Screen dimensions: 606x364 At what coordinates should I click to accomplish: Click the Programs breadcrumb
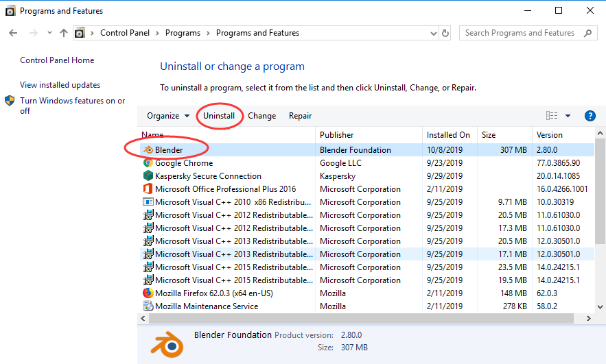coord(183,33)
